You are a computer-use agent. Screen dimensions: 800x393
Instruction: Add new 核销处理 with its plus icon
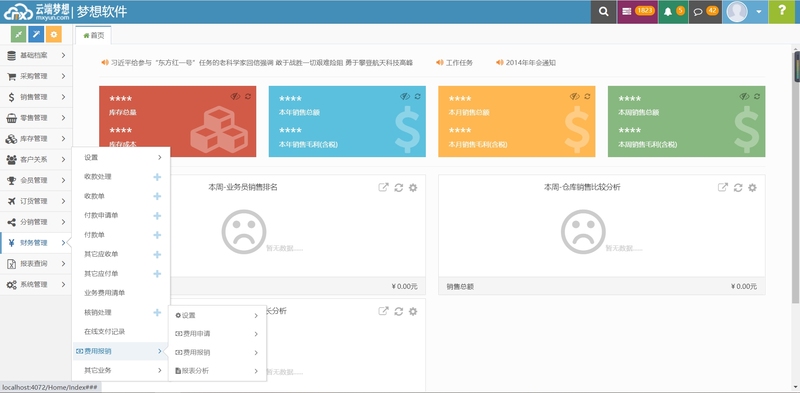coord(157,312)
